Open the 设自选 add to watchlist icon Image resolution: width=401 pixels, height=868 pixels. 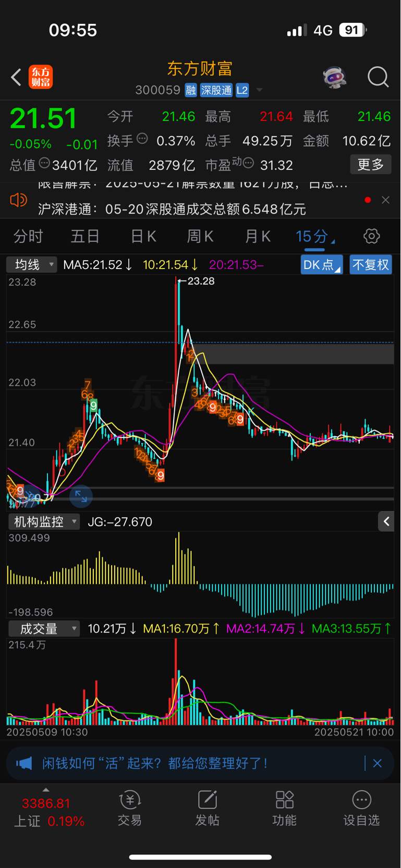coord(361,808)
